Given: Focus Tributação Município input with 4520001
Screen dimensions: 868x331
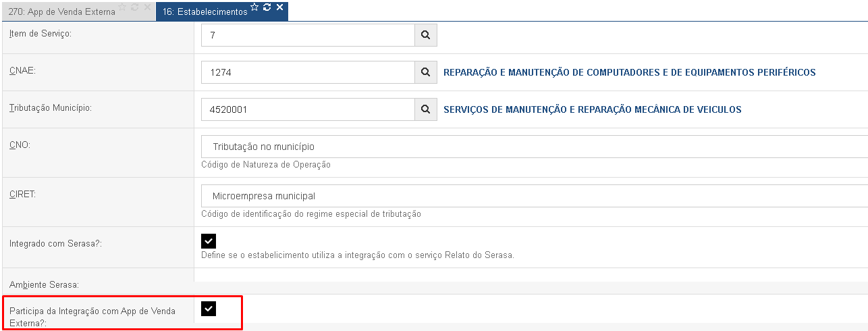Looking at the screenshot, I should tap(308, 109).
